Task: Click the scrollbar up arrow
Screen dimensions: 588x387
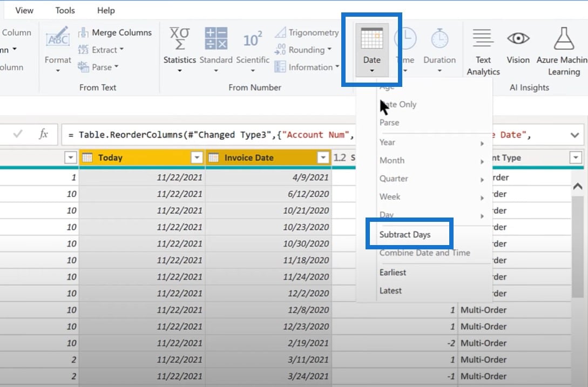Action: (578, 186)
